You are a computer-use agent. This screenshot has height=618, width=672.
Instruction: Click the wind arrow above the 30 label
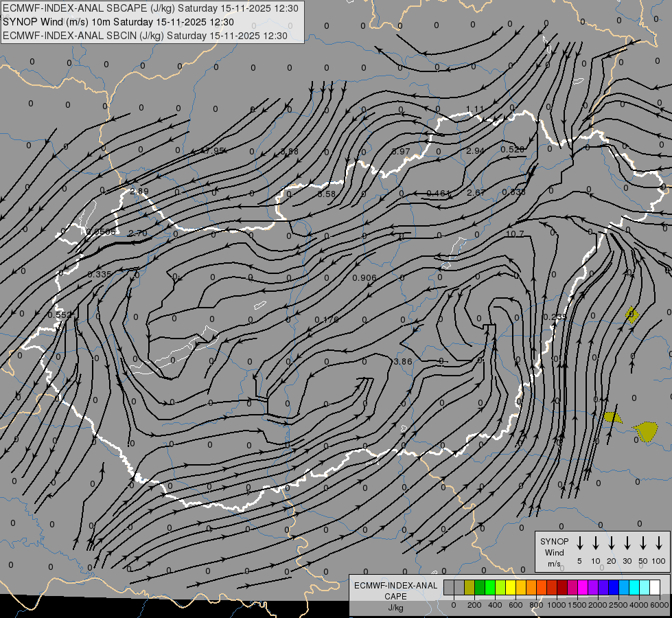pos(627,543)
